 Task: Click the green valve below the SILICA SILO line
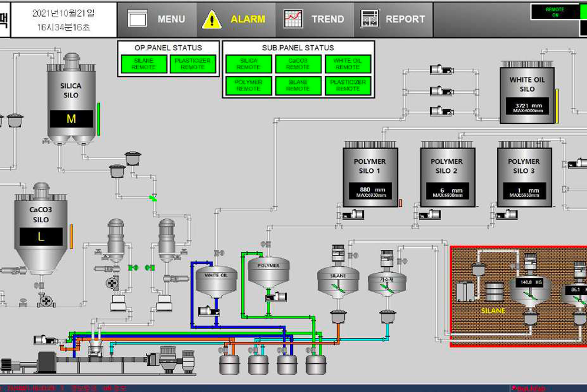(x=154, y=198)
